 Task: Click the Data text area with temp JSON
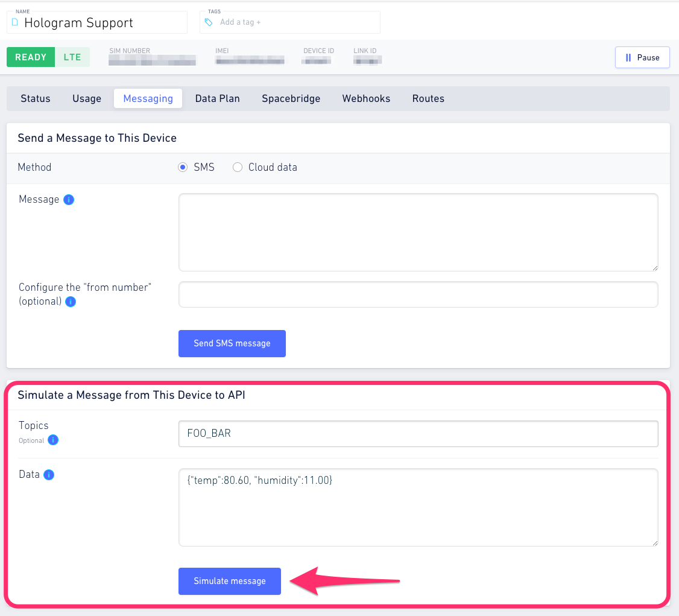click(x=418, y=507)
